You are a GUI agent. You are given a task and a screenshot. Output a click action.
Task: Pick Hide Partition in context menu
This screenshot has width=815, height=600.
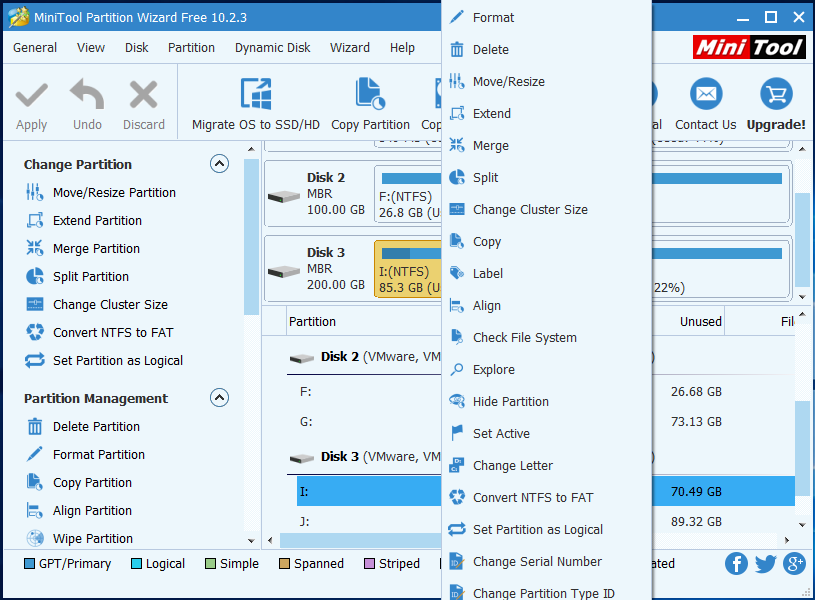[547, 402]
